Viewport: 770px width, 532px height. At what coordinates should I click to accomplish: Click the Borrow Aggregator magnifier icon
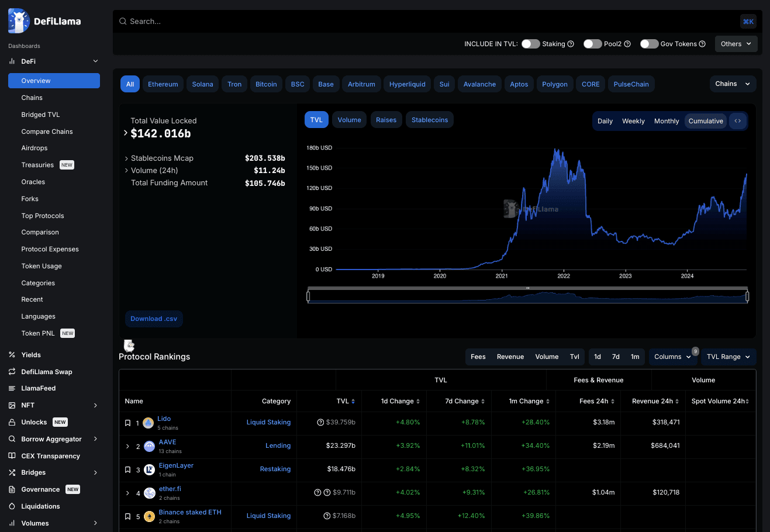coord(12,439)
